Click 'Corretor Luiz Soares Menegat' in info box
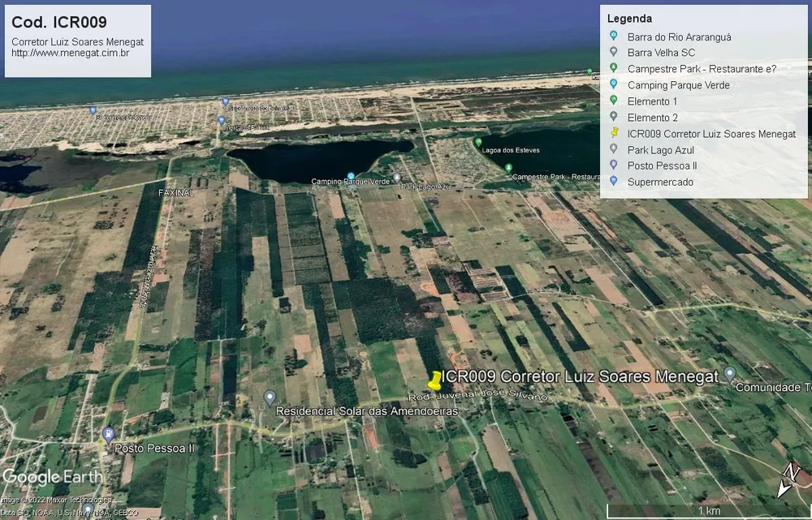 [77, 42]
